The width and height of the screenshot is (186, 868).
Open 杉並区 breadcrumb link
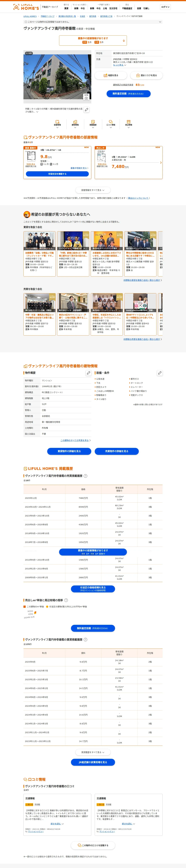(x=82, y=16)
